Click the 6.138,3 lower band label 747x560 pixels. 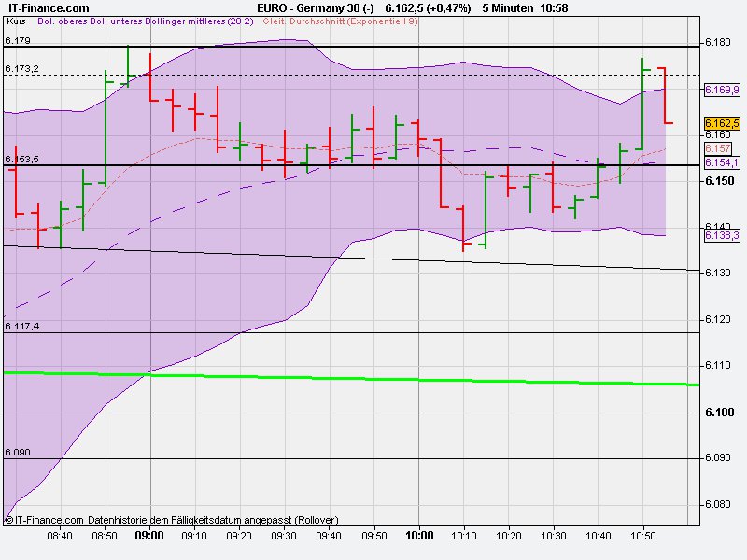721,235
